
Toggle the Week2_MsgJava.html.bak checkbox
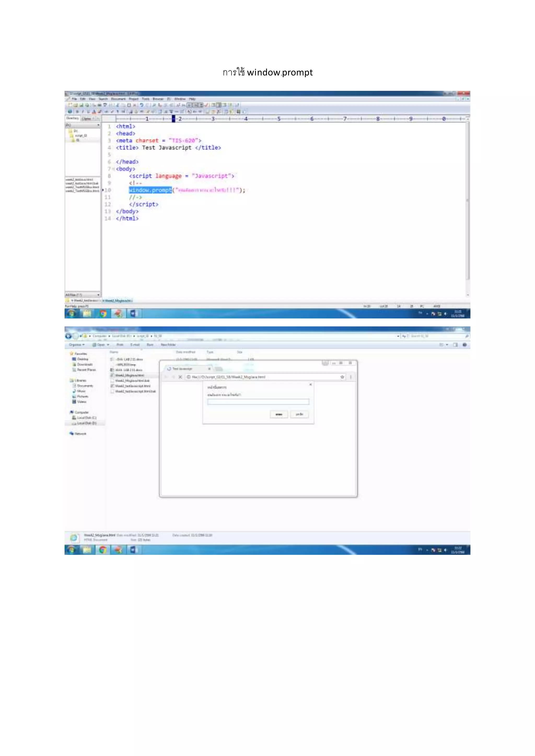(x=112, y=381)
